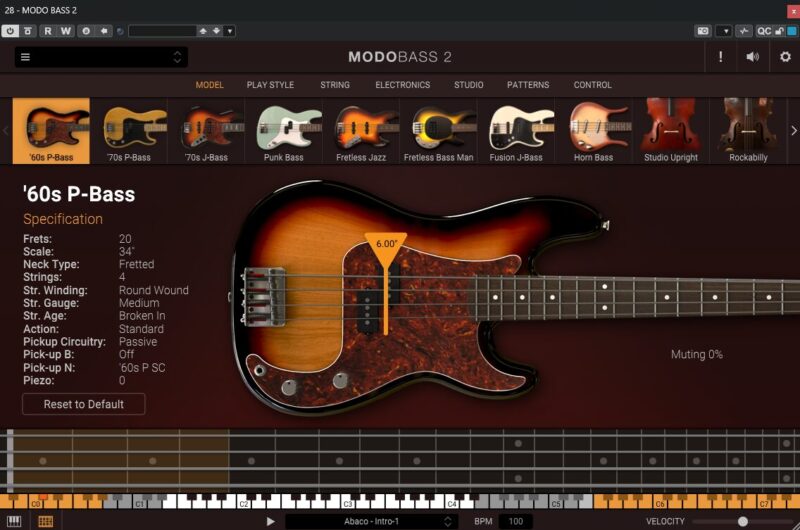Switch to the CONTROL tab
Screen dimensions: 800x530
point(592,85)
